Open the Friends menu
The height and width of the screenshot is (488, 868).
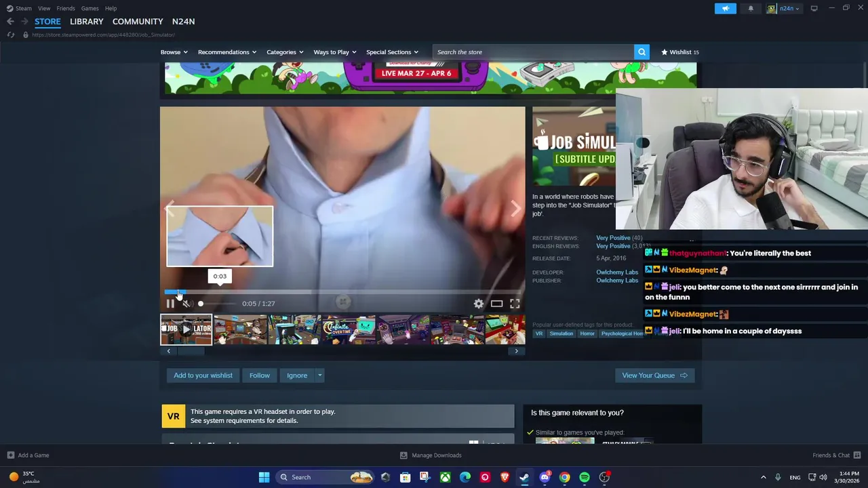66,8
